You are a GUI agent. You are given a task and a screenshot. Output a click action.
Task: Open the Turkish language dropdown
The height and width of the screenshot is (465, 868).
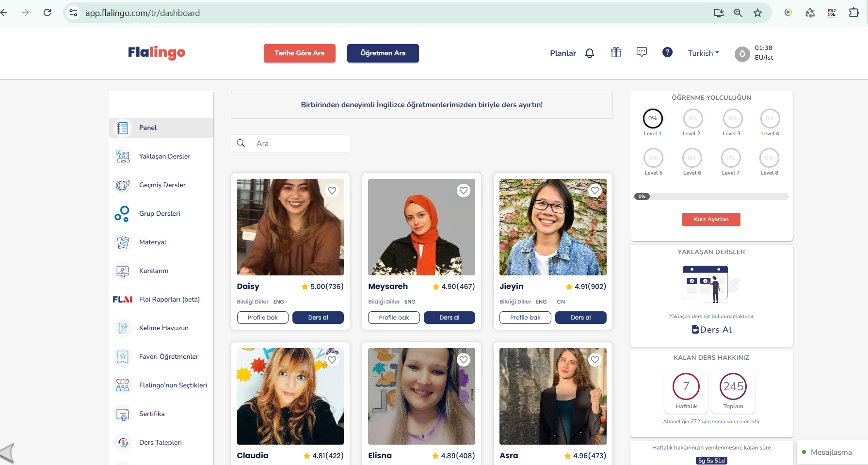pos(704,53)
